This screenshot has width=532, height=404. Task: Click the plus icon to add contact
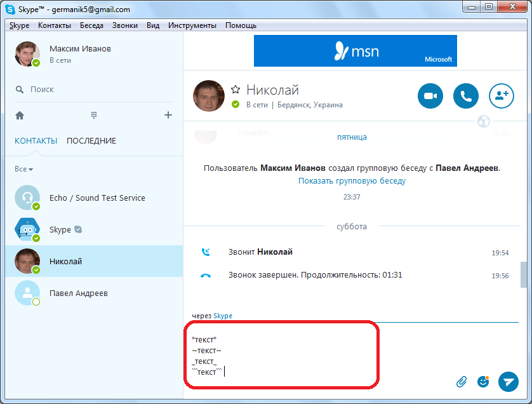168,115
